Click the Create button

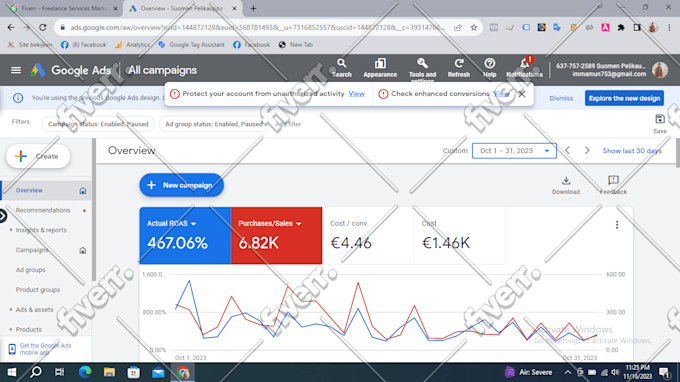38,156
